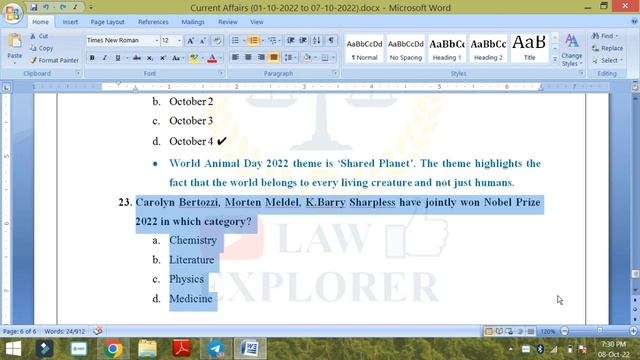This screenshot has width=640, height=360.
Task: Grow the font size
Action: pos(191,40)
